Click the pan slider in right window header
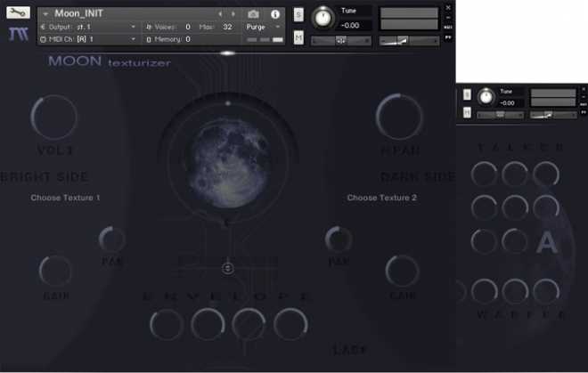The width and height of the screenshot is (588, 373). pyautogui.click(x=501, y=115)
